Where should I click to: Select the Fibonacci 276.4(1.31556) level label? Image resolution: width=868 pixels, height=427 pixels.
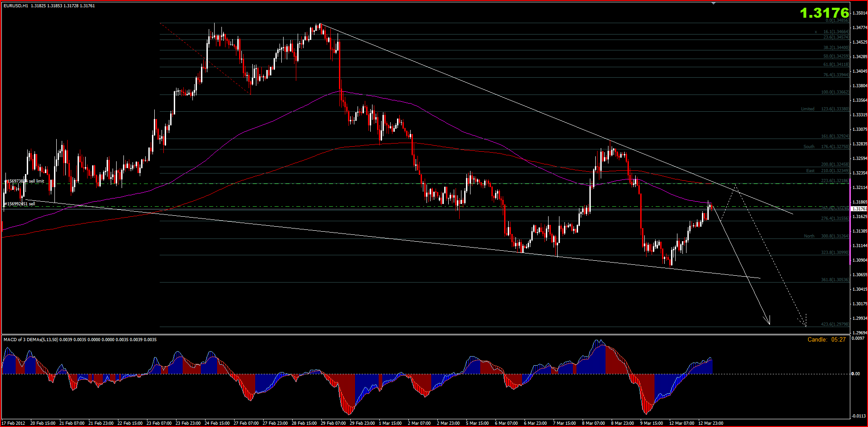[835, 218]
